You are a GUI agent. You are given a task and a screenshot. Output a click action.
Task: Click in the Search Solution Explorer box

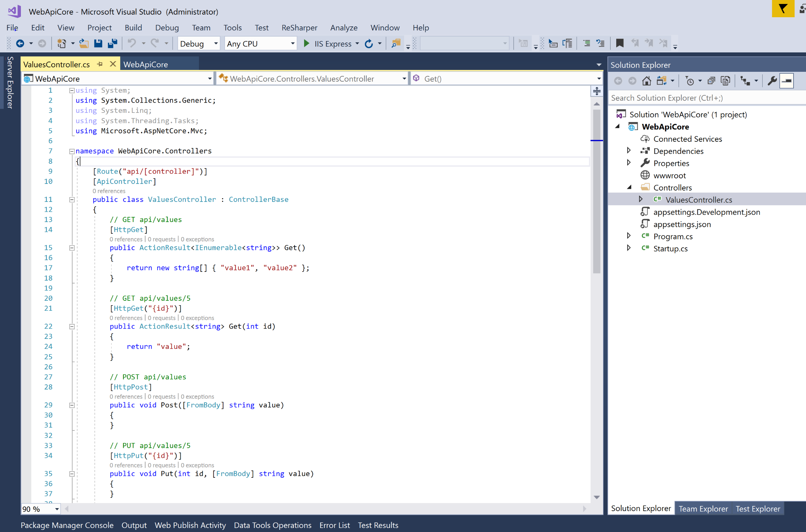[706, 98]
